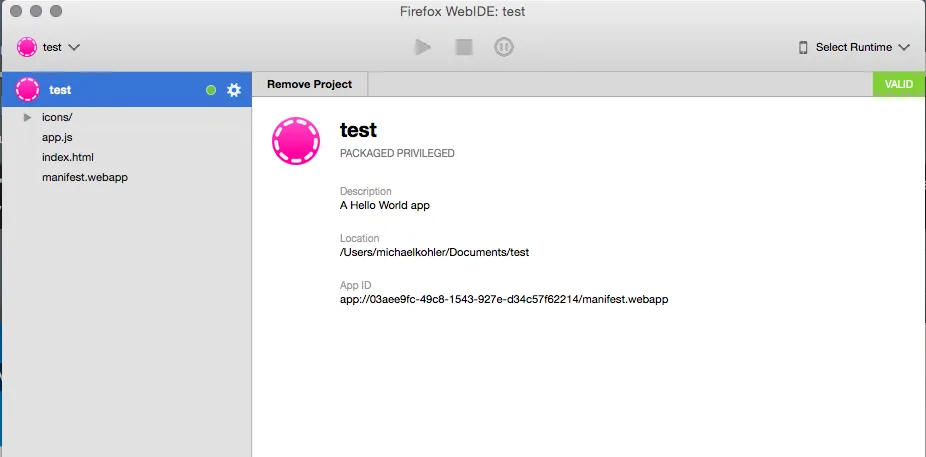926x457 pixels.
Task: Select the test project header in sidebar
Action: click(126, 90)
